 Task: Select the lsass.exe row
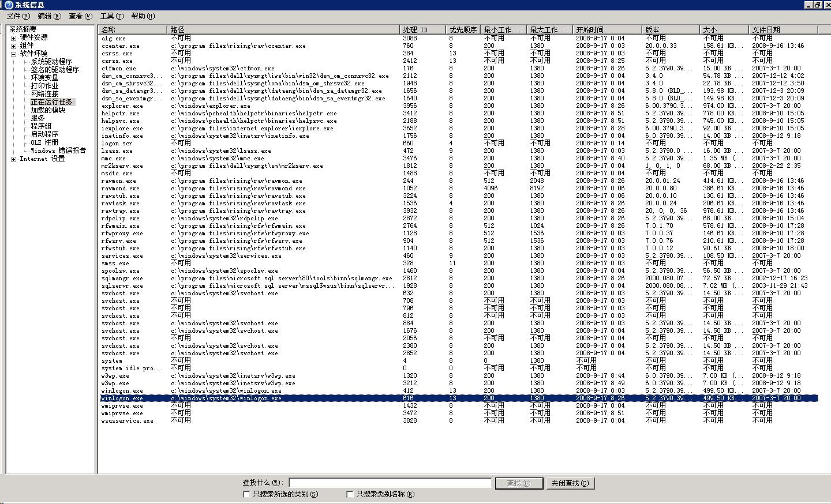(459, 151)
